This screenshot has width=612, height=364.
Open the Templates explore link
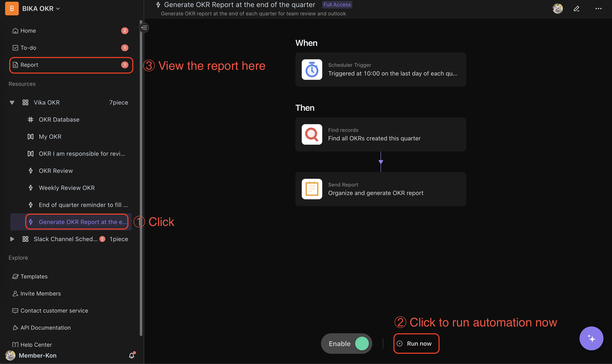pyautogui.click(x=34, y=276)
